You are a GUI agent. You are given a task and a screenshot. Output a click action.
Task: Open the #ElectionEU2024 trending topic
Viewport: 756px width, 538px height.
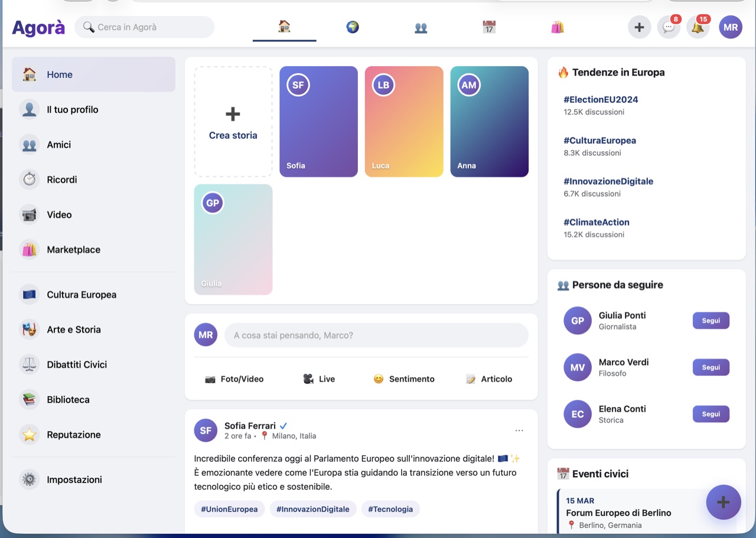tap(601, 99)
